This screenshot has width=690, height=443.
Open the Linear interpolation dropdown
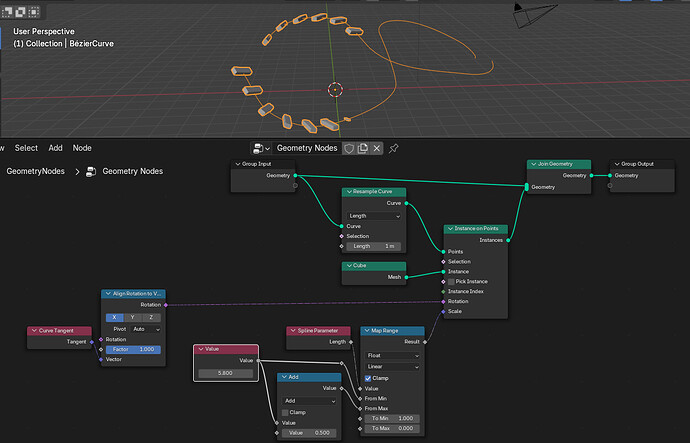point(392,366)
